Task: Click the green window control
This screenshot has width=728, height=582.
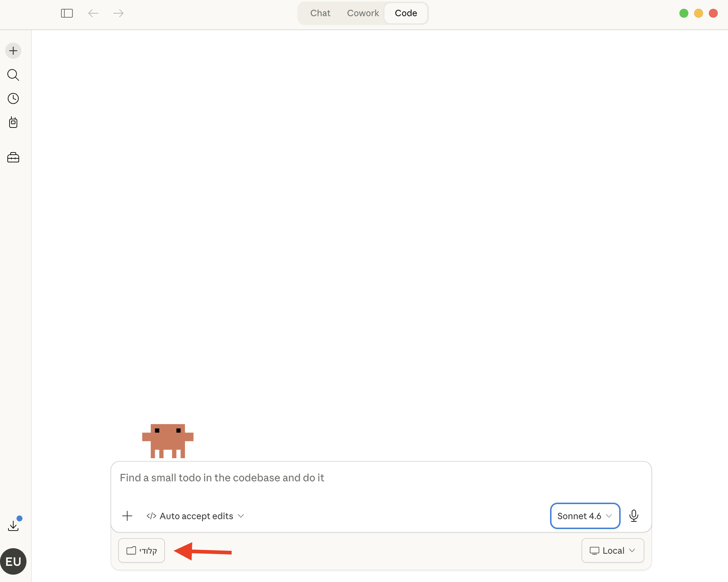Action: coord(684,13)
